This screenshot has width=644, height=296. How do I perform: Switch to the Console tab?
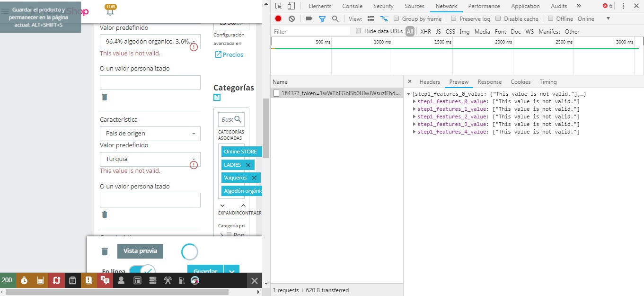pos(352,6)
